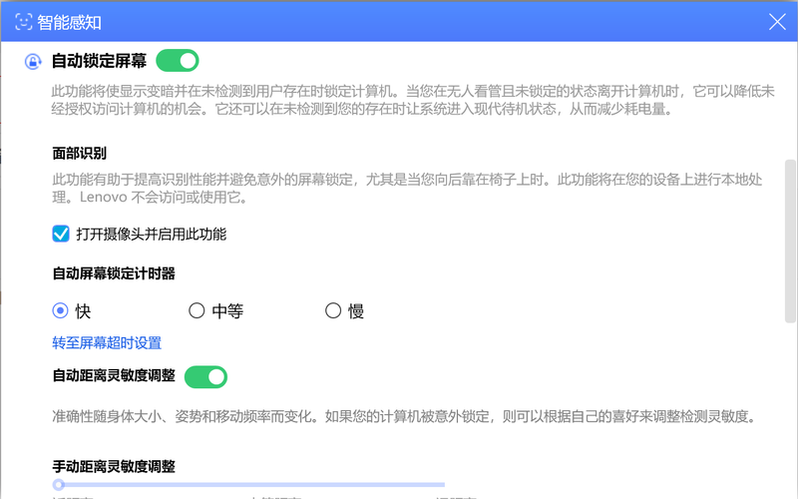Close the 智能感知 window
798x499 pixels.
[x=776, y=21]
